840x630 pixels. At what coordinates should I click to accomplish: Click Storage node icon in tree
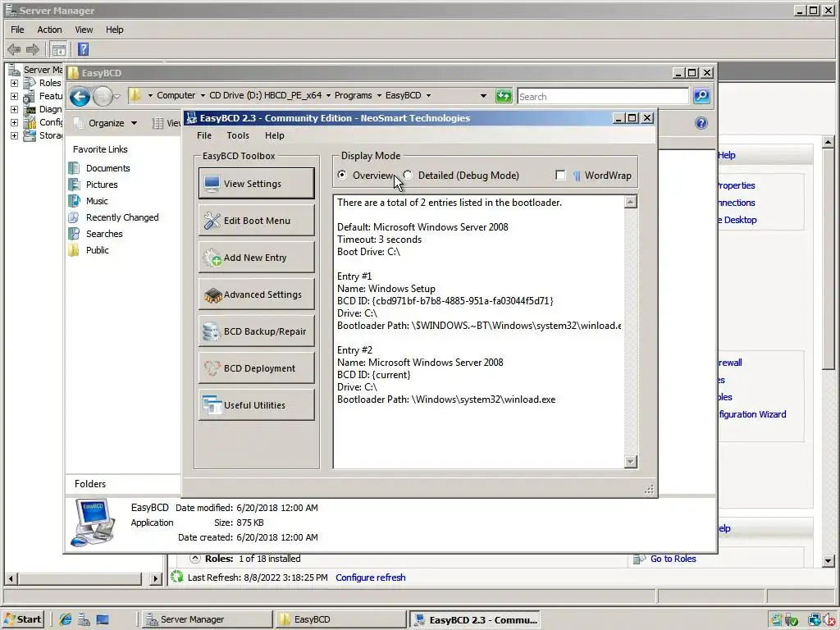[30, 135]
